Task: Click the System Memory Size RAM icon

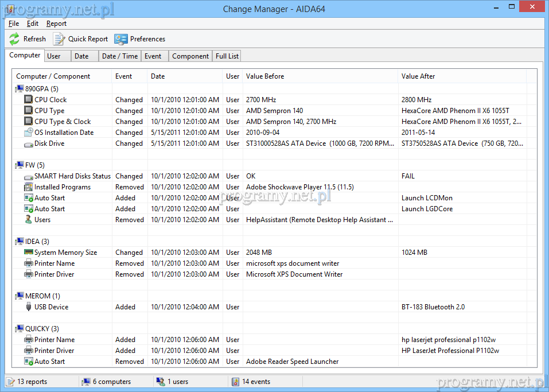Action: click(29, 253)
